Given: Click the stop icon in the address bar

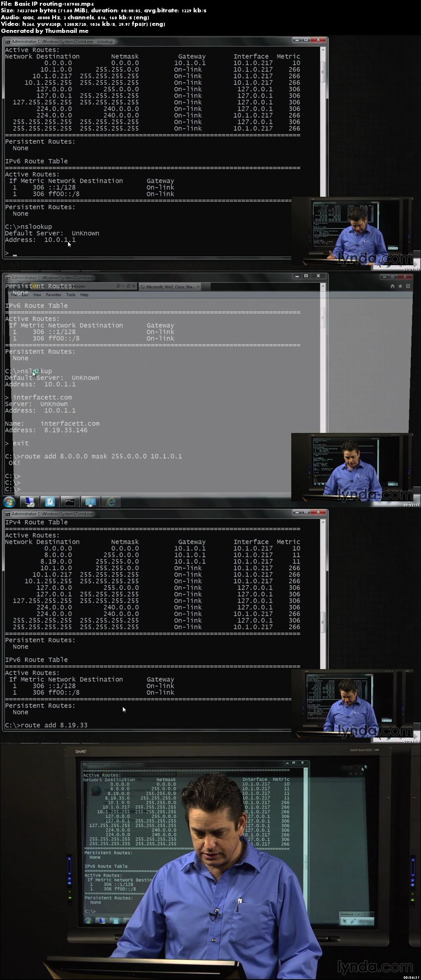Looking at the screenshot, I should pos(133,286).
